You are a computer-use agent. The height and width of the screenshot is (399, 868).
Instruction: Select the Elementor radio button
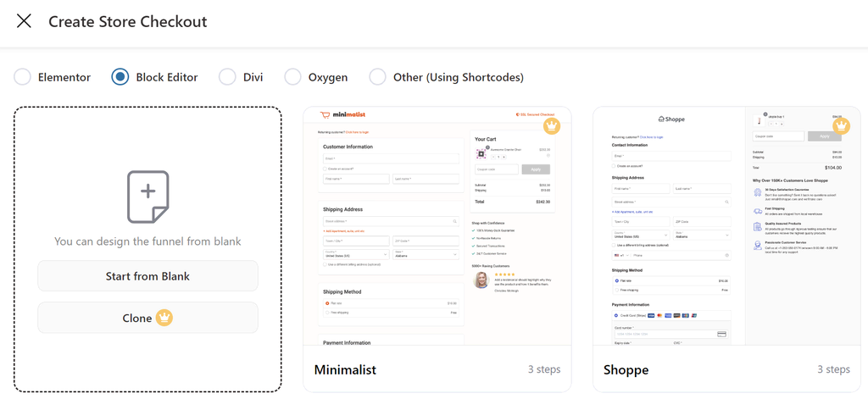(22, 77)
